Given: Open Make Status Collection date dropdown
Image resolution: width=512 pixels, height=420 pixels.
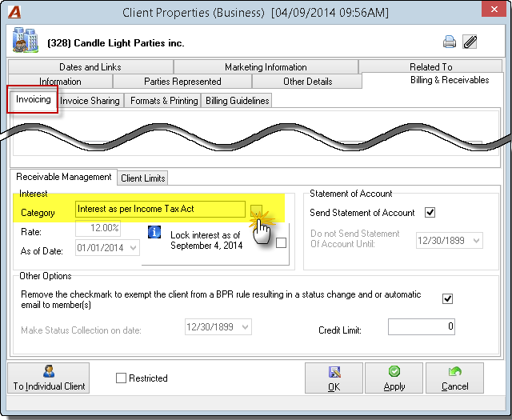Looking at the screenshot, I should pos(246,327).
